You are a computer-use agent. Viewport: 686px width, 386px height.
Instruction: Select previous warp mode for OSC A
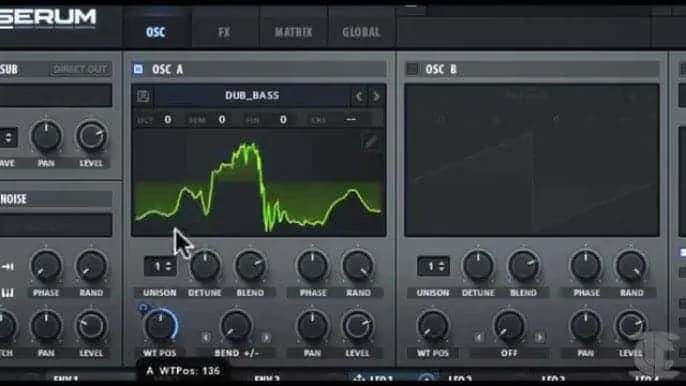pyautogui.click(x=205, y=337)
